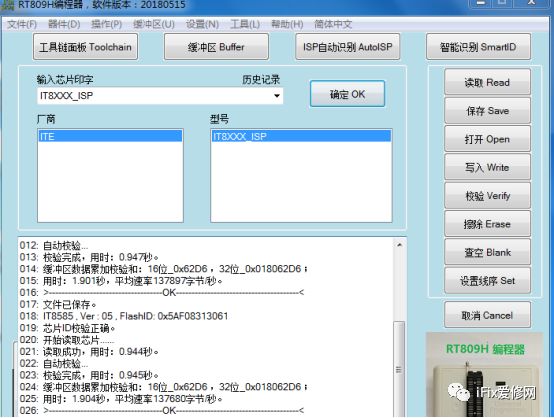Click log line 021 读取成功 0.944秒
Image resolution: width=554 pixels, height=418 pixels.
89,352
